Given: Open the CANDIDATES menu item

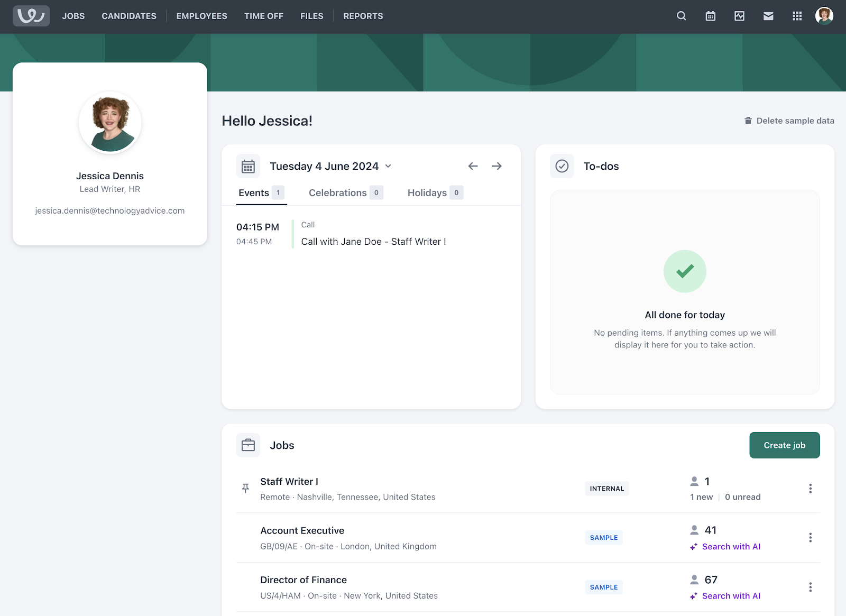Looking at the screenshot, I should [129, 16].
